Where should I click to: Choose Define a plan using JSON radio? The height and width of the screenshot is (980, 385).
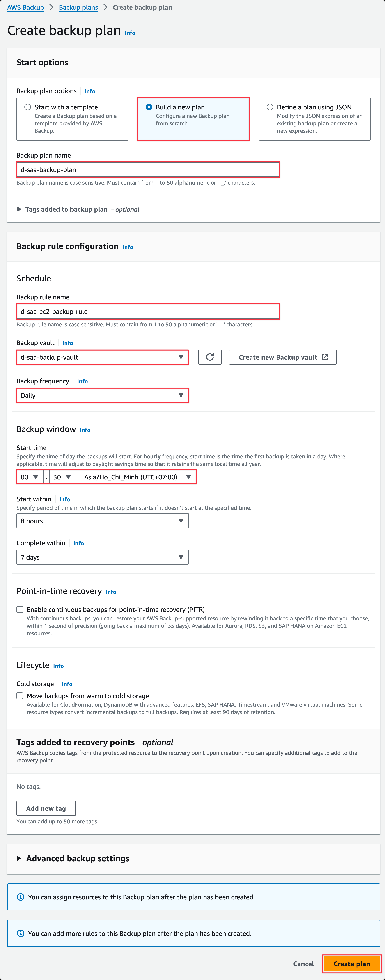pyautogui.click(x=270, y=107)
